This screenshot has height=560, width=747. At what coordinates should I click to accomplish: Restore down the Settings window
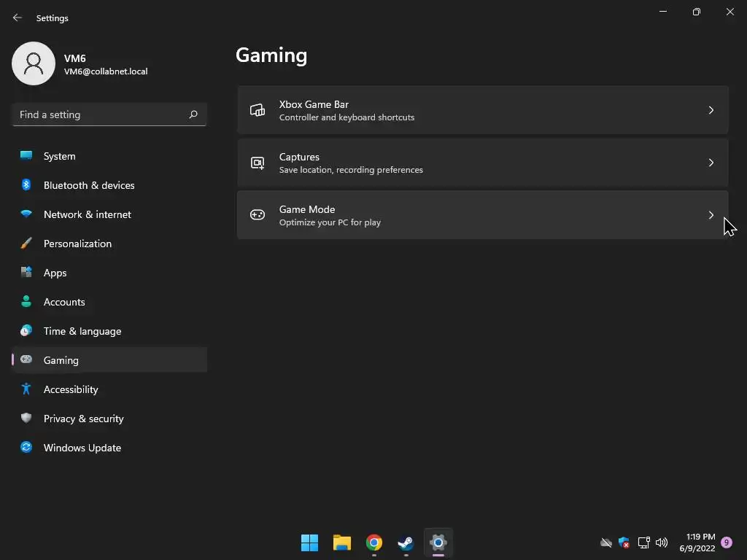tap(697, 12)
